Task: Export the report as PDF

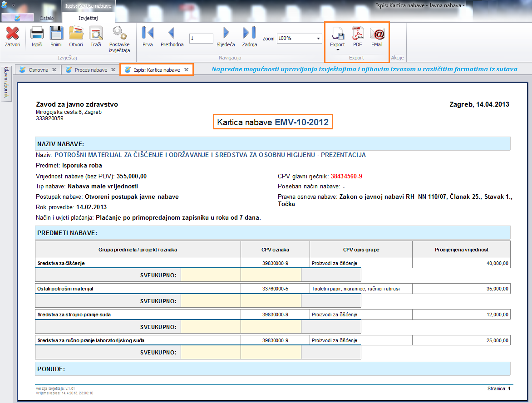Action: pyautogui.click(x=358, y=37)
